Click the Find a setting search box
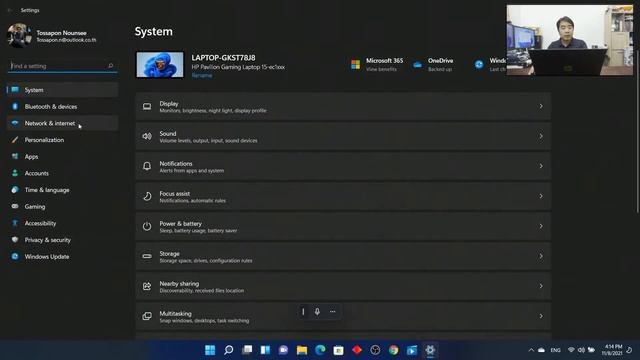Image resolution: width=640 pixels, height=360 pixels. click(x=62, y=66)
